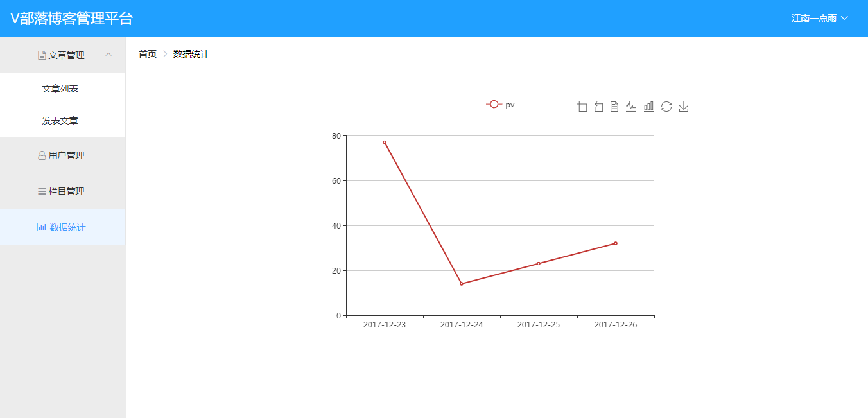Click the restore (refresh) chart icon
The height and width of the screenshot is (418, 868).
666,107
